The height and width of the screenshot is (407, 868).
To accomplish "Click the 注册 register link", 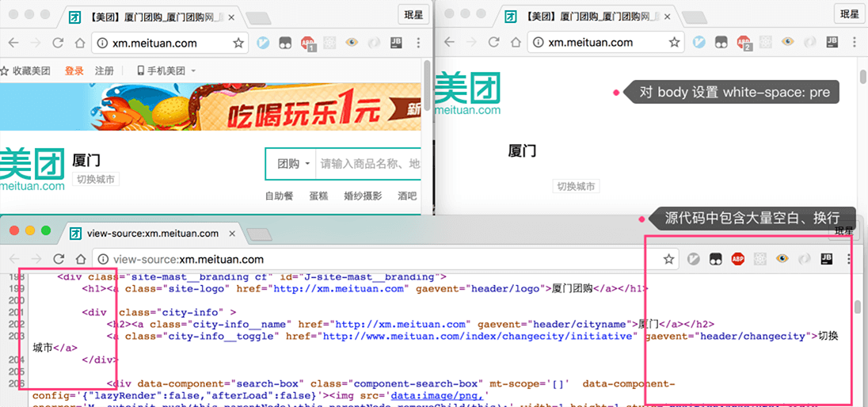I will click(104, 71).
